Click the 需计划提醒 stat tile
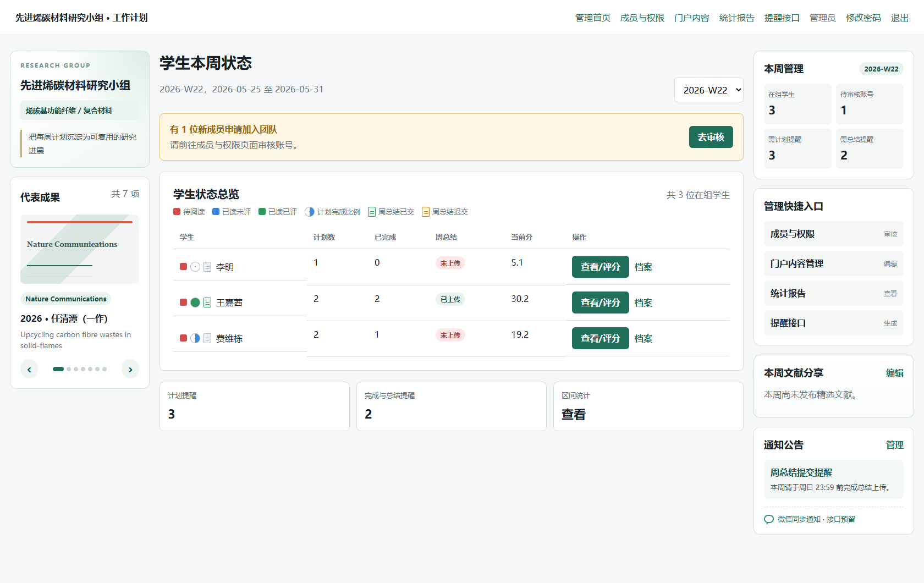 [x=798, y=148]
